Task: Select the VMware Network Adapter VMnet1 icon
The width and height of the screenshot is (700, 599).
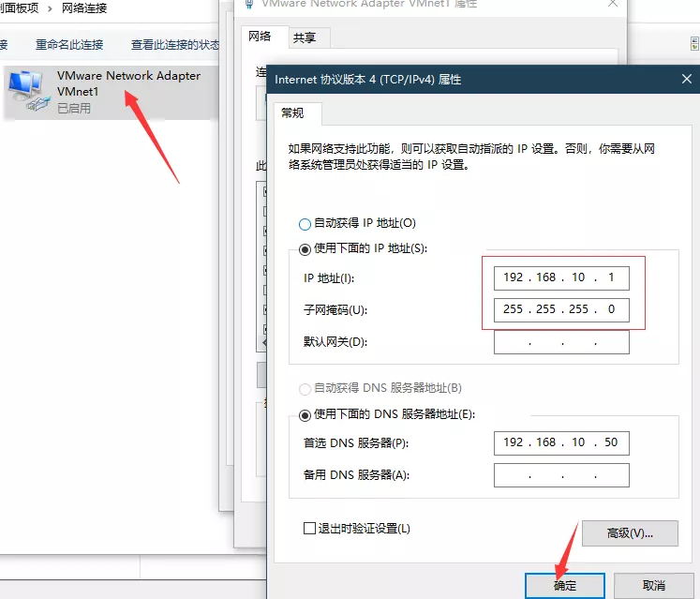Action: tap(31, 91)
